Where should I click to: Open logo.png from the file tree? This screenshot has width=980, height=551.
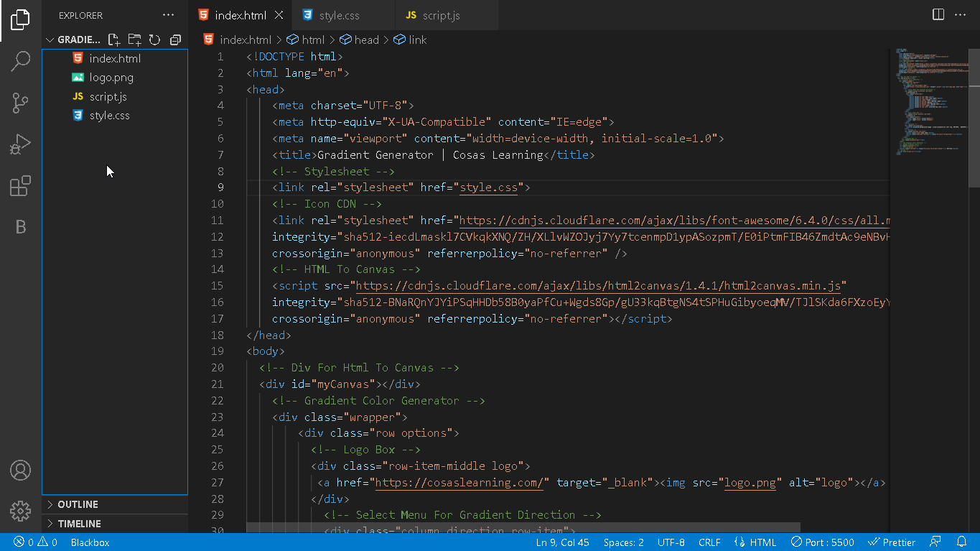tap(111, 78)
